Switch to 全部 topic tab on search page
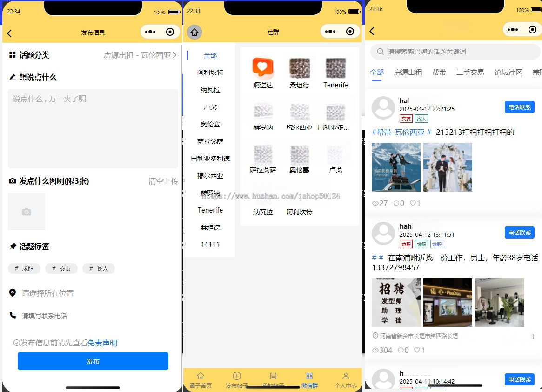The width and height of the screenshot is (542, 392). pos(377,72)
